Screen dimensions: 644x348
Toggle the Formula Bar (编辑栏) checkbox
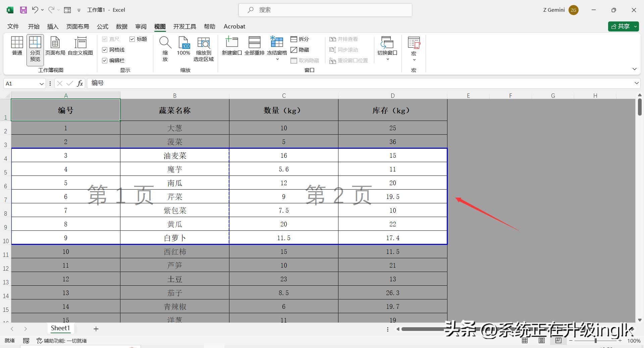(105, 61)
